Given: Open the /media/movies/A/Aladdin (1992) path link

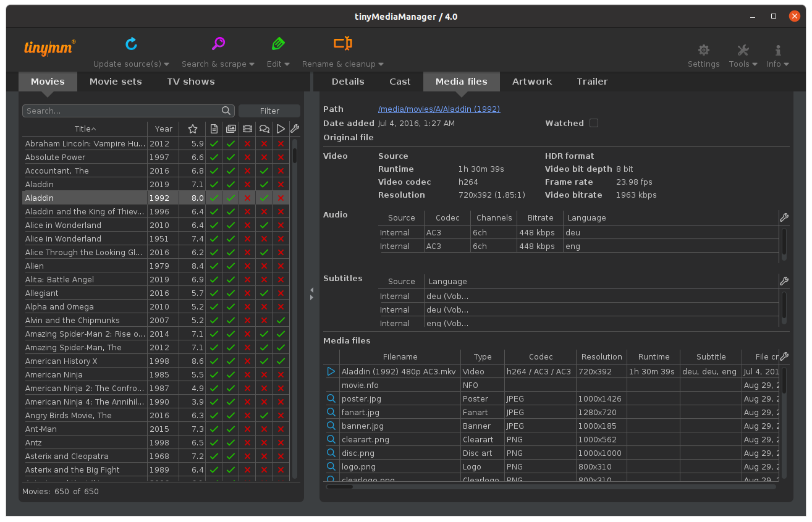Looking at the screenshot, I should pos(439,109).
